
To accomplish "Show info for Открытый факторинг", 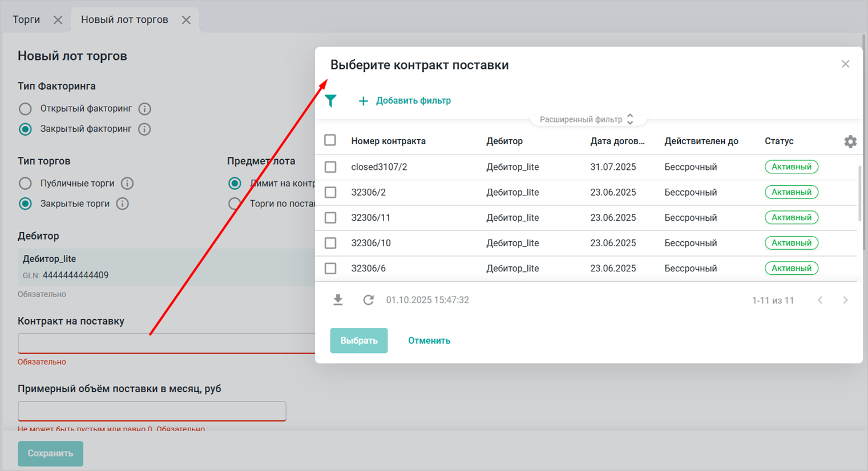I will click(x=145, y=109).
